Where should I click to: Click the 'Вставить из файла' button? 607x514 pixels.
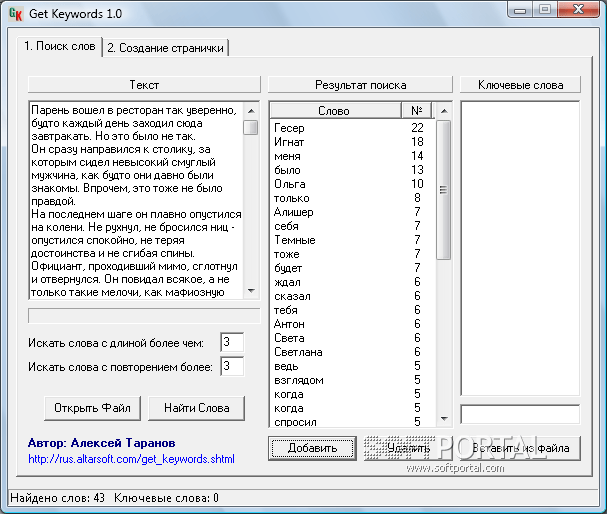(x=520, y=448)
